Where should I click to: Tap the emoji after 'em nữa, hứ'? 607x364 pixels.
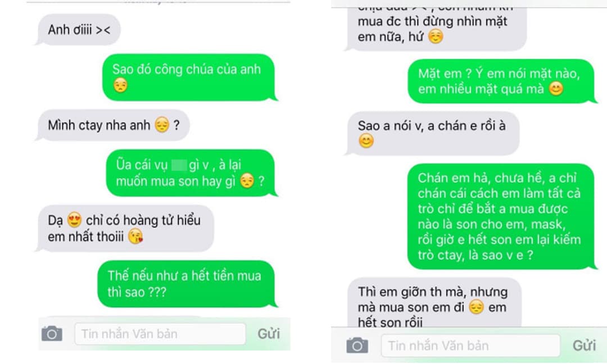436,37
